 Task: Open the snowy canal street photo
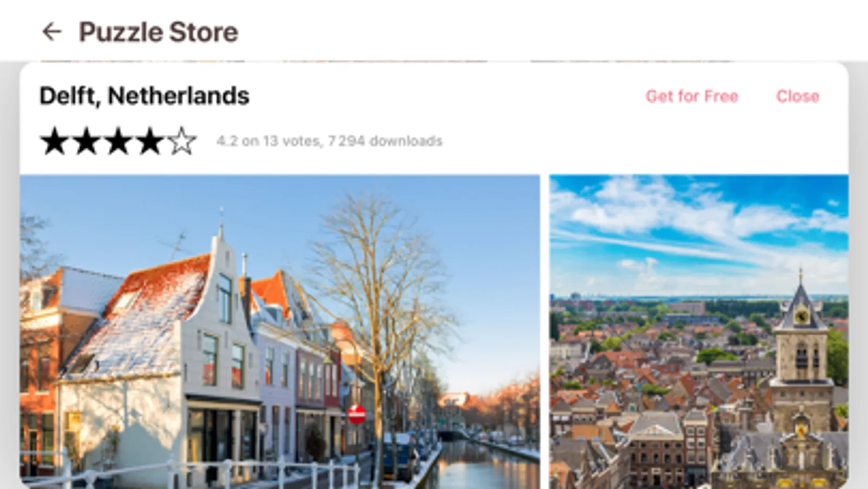pyautogui.click(x=280, y=331)
